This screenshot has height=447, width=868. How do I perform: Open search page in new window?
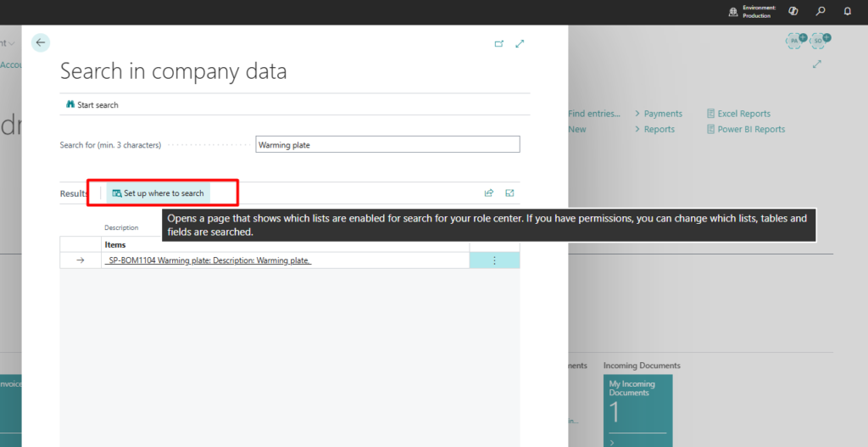pos(499,44)
